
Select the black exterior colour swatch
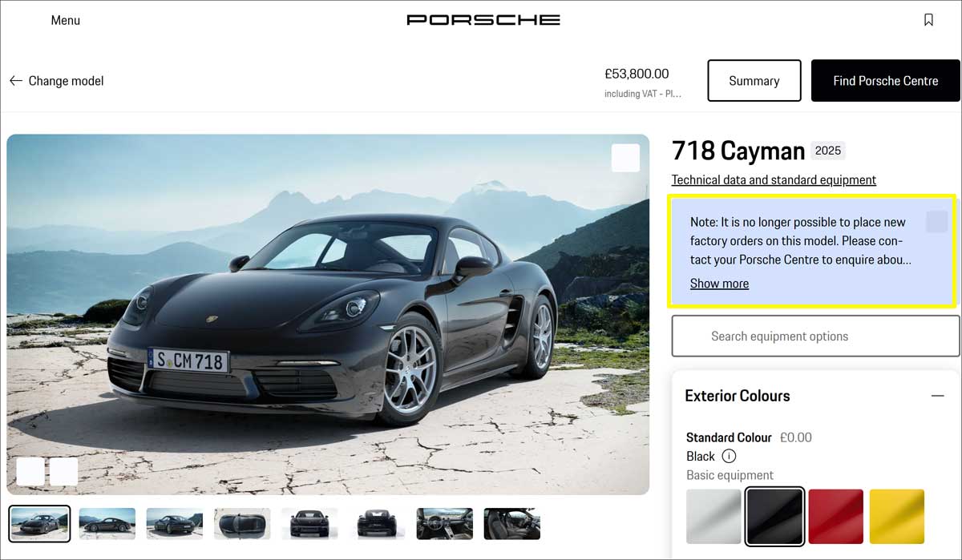point(774,517)
